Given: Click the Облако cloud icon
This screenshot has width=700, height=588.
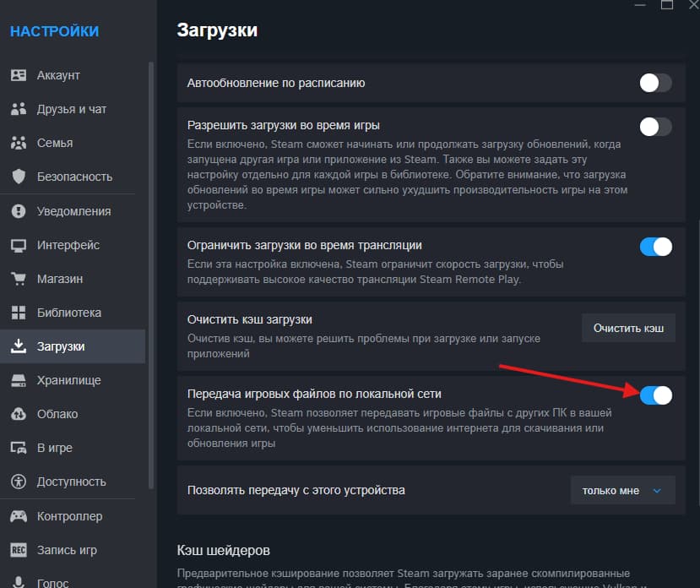Looking at the screenshot, I should 19,414.
